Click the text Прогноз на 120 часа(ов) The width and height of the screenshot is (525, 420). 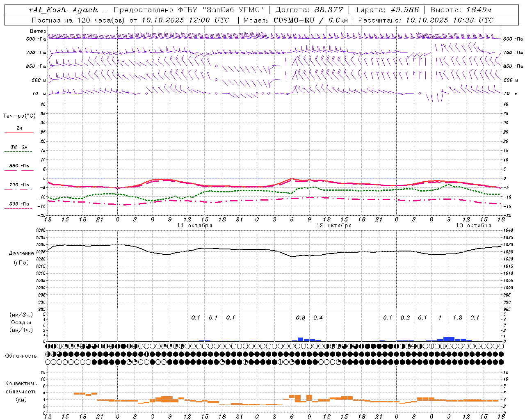pyautogui.click(x=78, y=20)
